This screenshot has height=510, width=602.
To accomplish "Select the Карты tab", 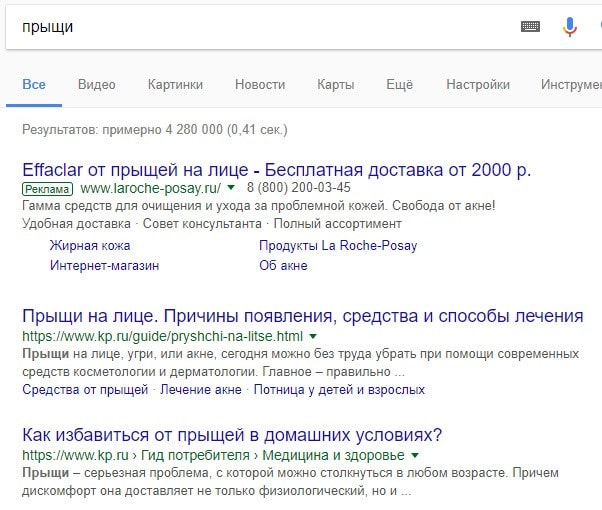I will point(335,85).
